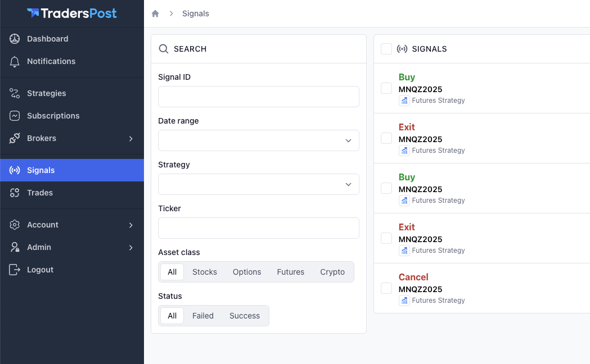Open the Strategy dropdown
Viewport: 590px width, 364px height.
[x=259, y=184]
